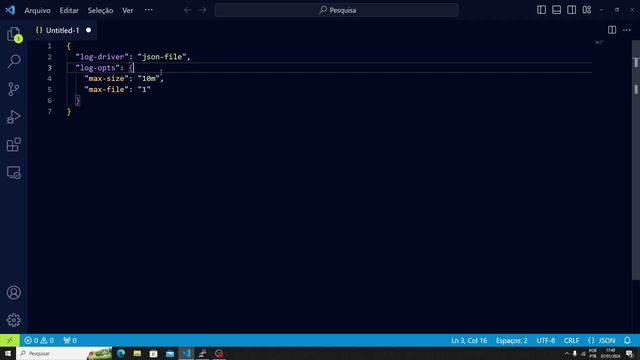Change indentation via Espaços: 2
Screen dimensions: 640x360
click(x=511, y=340)
